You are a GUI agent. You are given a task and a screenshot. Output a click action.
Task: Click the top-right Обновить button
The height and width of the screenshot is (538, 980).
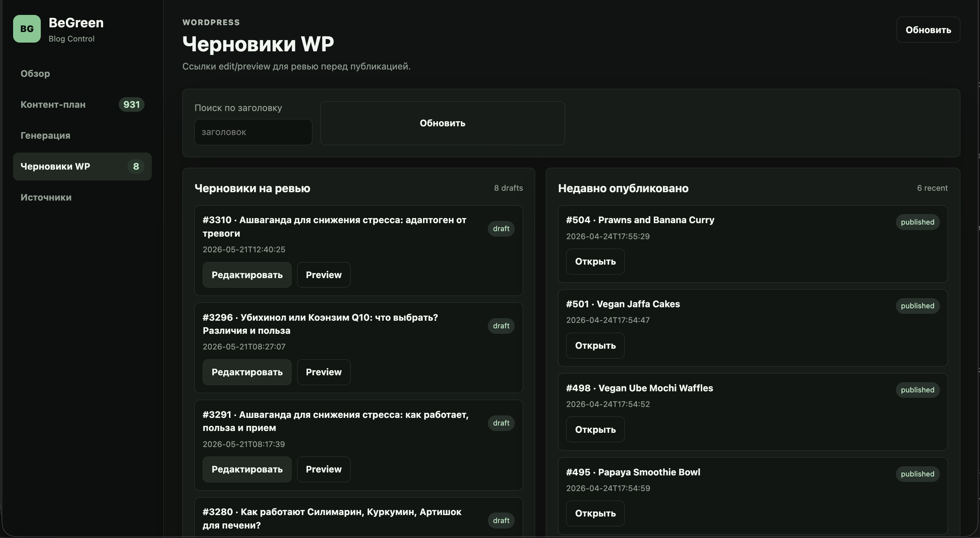(928, 30)
